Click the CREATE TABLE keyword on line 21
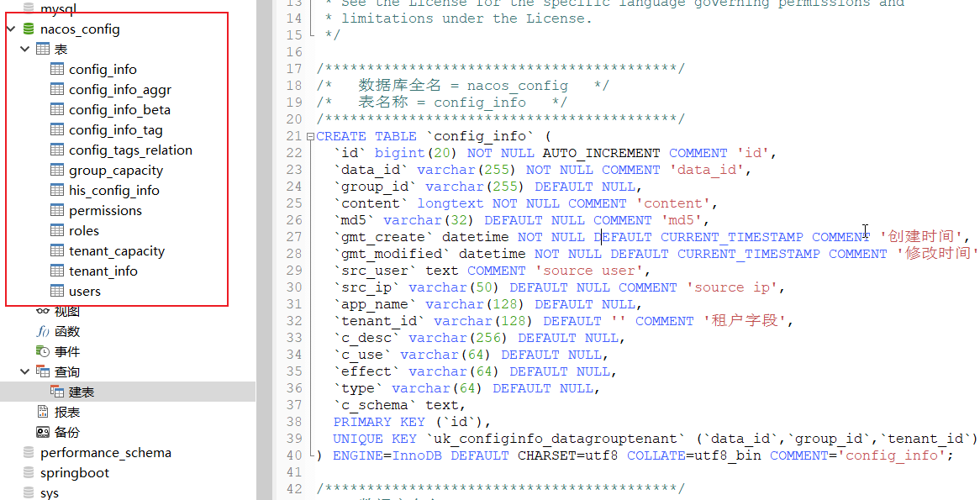Image resolution: width=980 pixels, height=500 pixels. pyautogui.click(x=366, y=136)
